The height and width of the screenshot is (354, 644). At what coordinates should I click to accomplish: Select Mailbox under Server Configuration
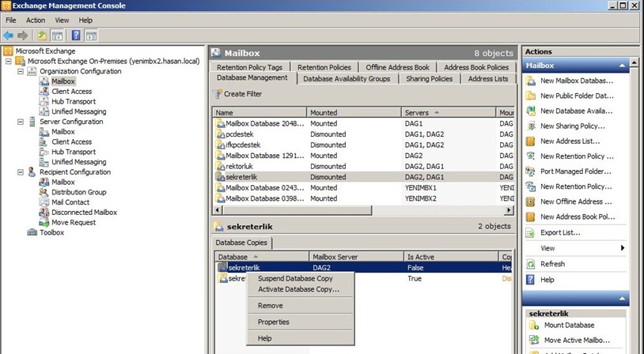[x=63, y=132]
